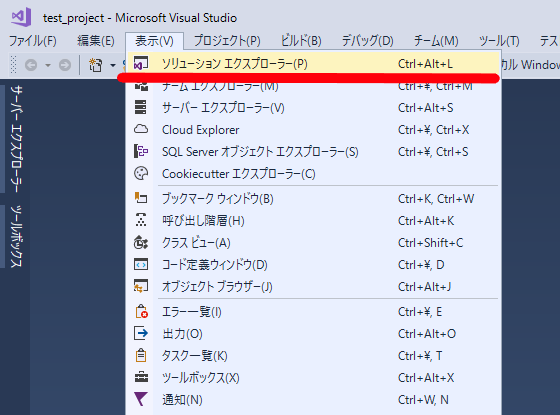Viewport: 560px width, 415px height.
Task: Open the ツール(T) menu
Action: coord(499,41)
